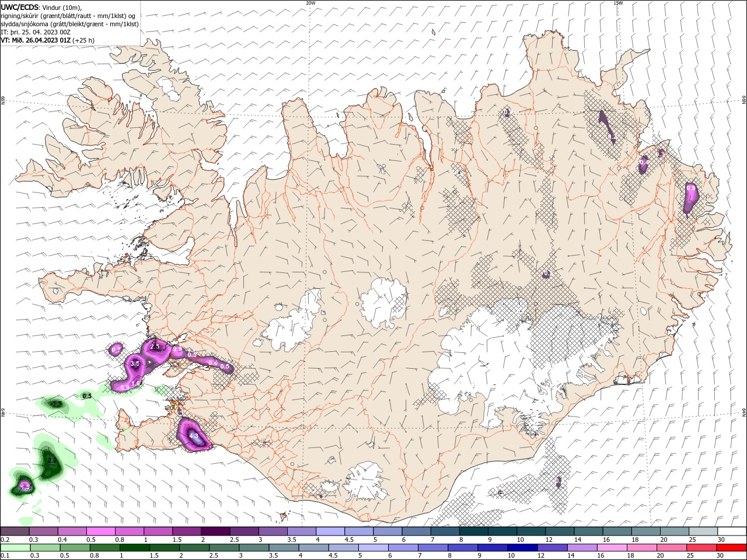This screenshot has width=747, height=560.
Task: Click the black 0.5 label over green rain
Action: (87, 396)
